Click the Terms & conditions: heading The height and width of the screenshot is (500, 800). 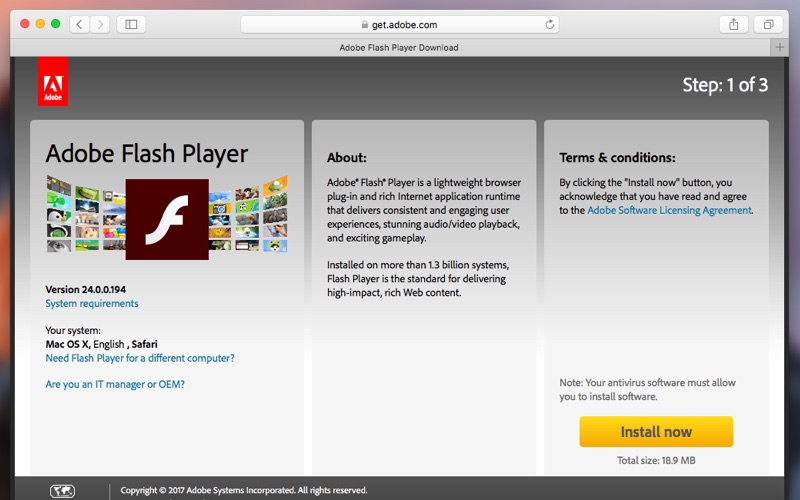click(x=617, y=158)
